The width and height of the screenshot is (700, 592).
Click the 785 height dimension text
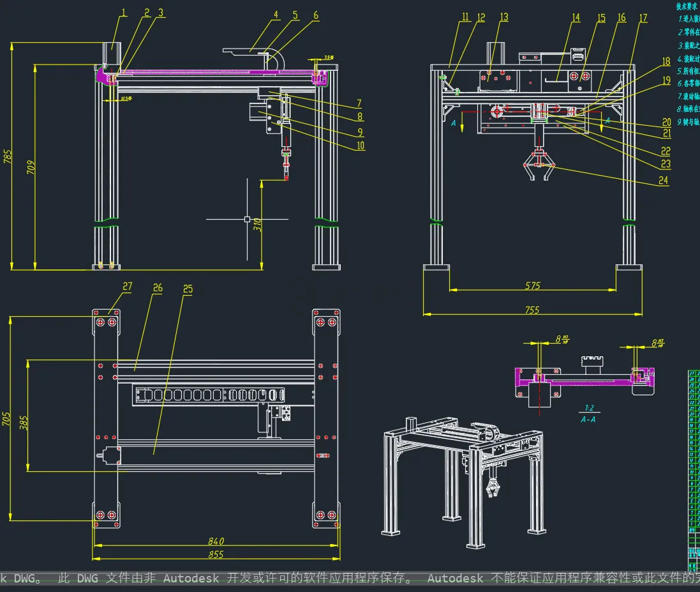click(8, 156)
